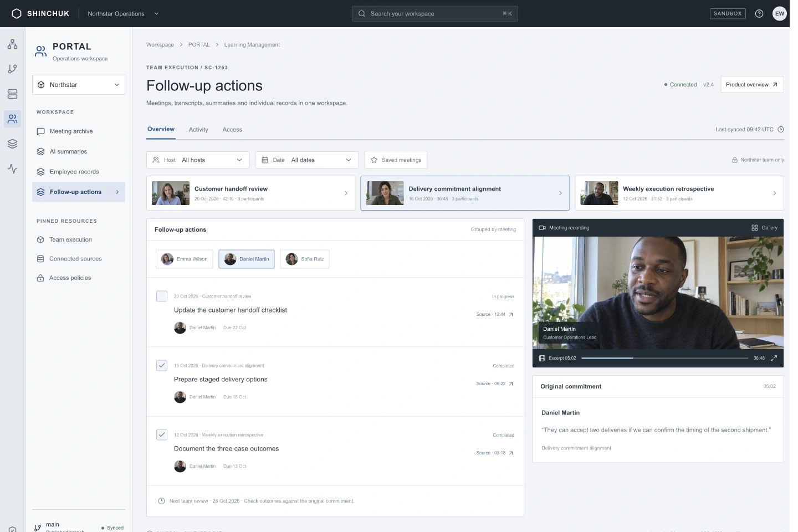Open the people icon in left rail

coord(12,119)
